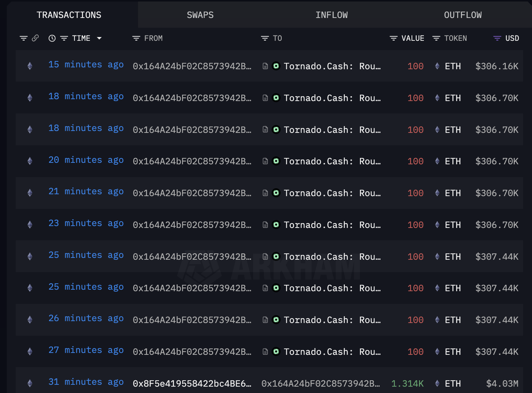
Task: Click the contract document icon in the 21 minutes ago row
Action: pos(265,193)
